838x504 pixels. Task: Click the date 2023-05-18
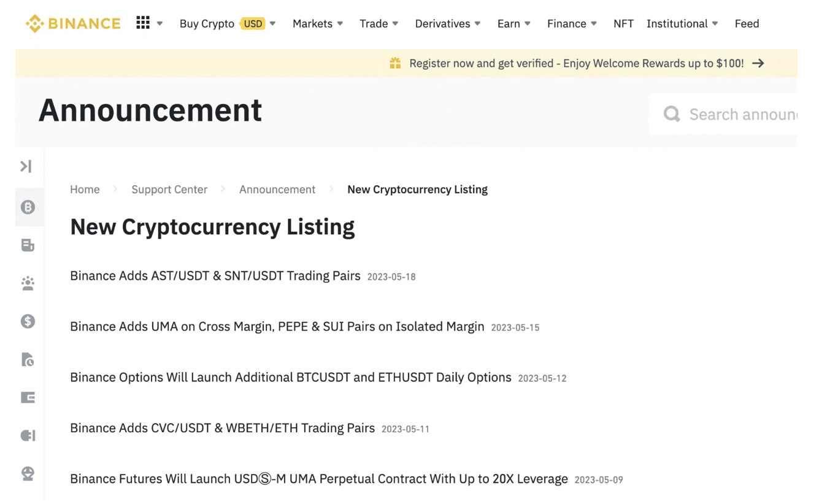click(391, 277)
